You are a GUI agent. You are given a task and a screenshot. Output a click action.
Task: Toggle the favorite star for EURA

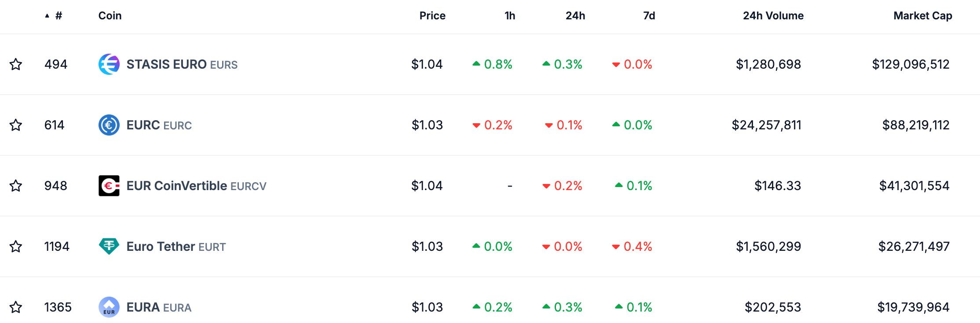(16, 307)
